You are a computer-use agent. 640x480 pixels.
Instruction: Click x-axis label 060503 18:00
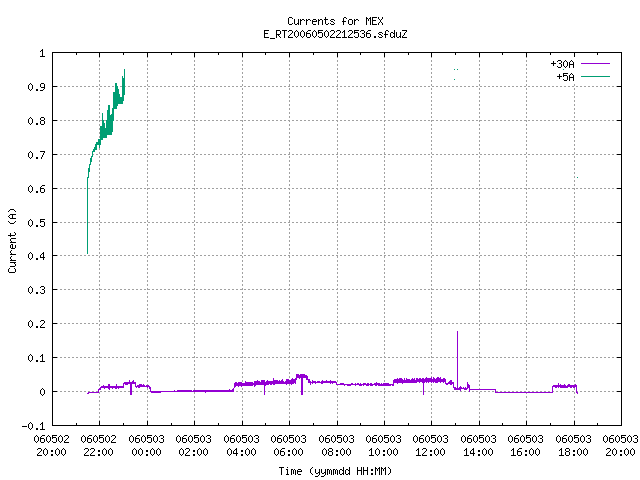(573, 446)
